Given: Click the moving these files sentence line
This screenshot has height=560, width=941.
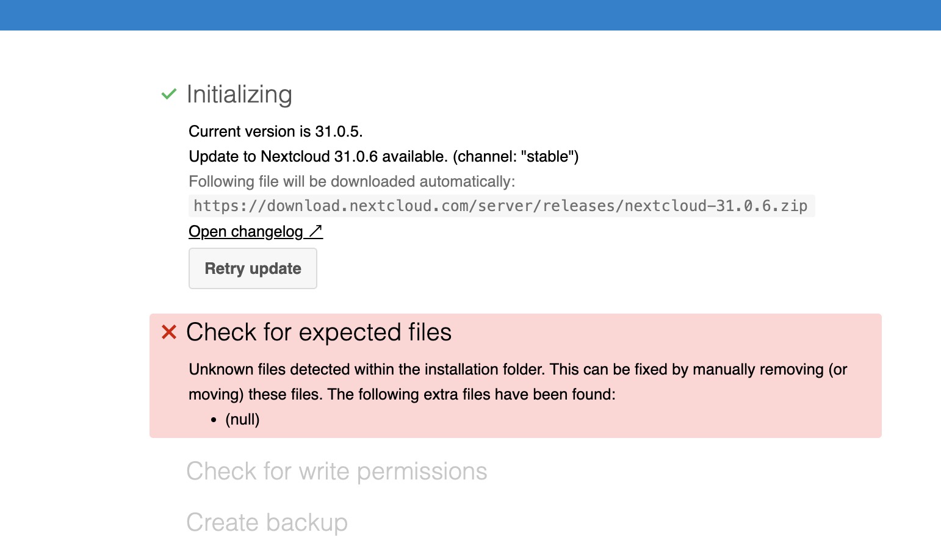Looking at the screenshot, I should pos(402,395).
